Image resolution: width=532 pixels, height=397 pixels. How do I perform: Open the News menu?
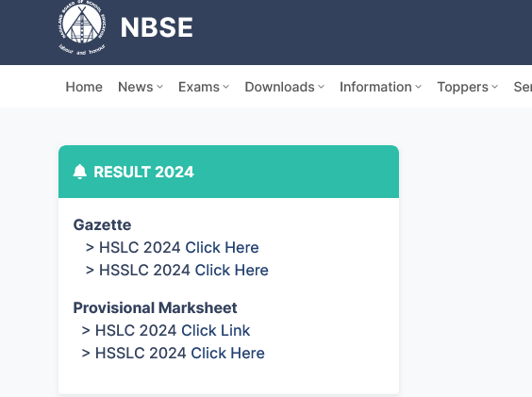pos(136,87)
